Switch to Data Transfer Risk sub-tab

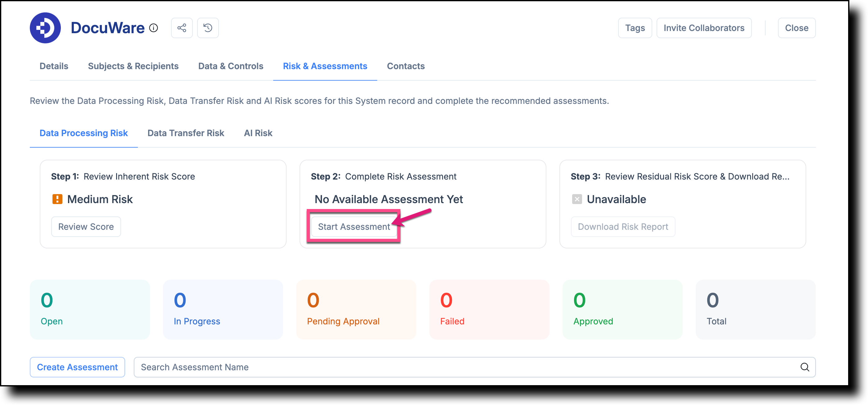(186, 133)
